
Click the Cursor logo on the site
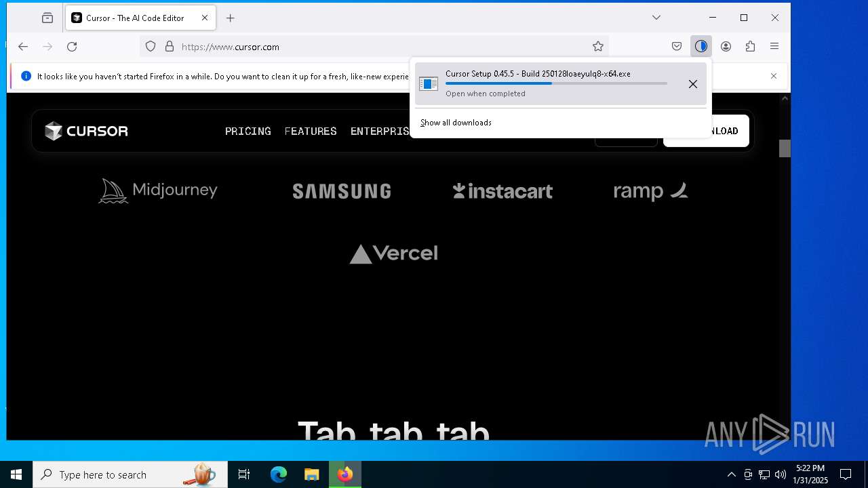86,131
